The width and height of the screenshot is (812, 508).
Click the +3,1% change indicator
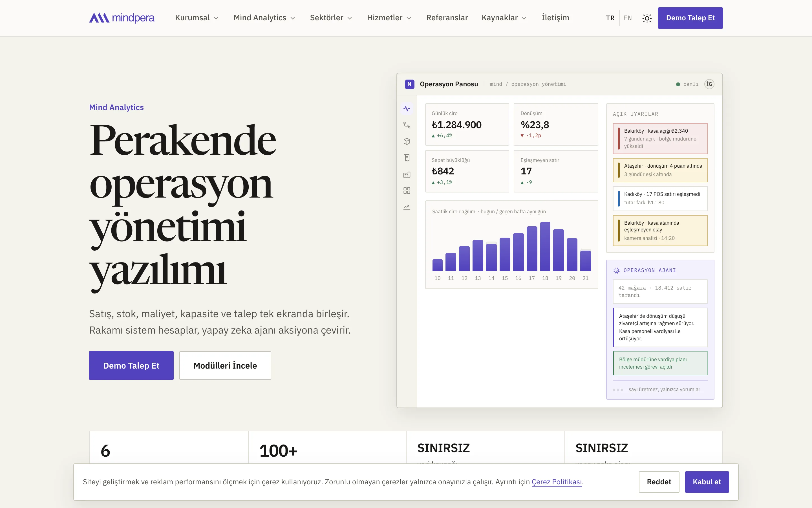(x=442, y=182)
